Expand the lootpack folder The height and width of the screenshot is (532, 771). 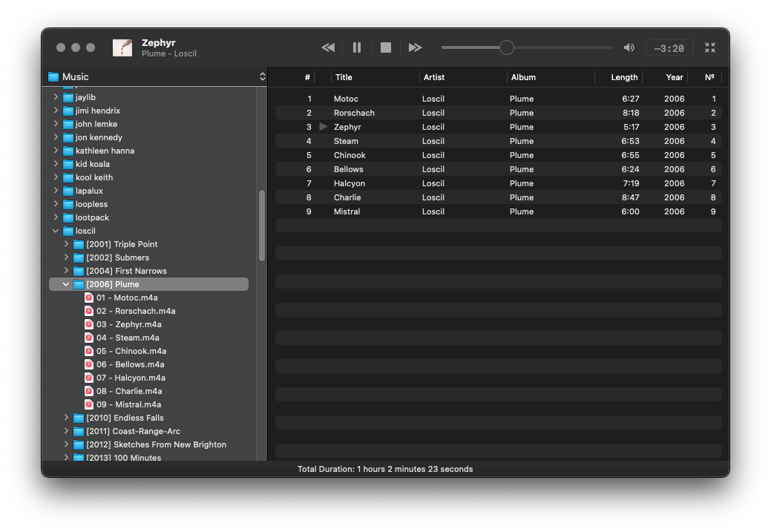tap(56, 217)
